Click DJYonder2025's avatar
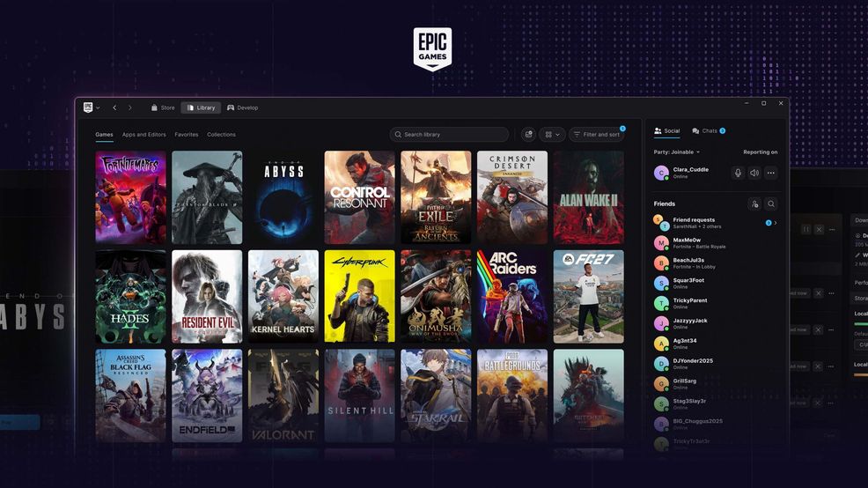The height and width of the screenshot is (488, 868). coord(661,364)
